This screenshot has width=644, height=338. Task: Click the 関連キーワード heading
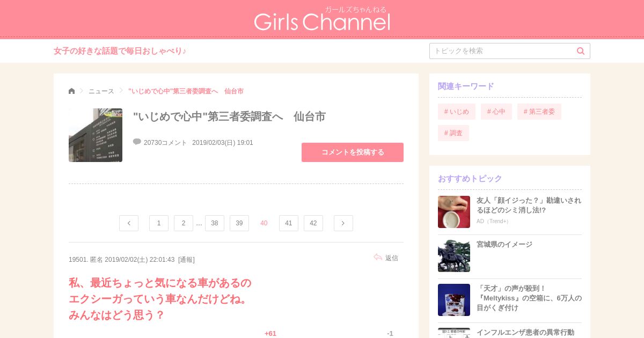[x=466, y=86]
